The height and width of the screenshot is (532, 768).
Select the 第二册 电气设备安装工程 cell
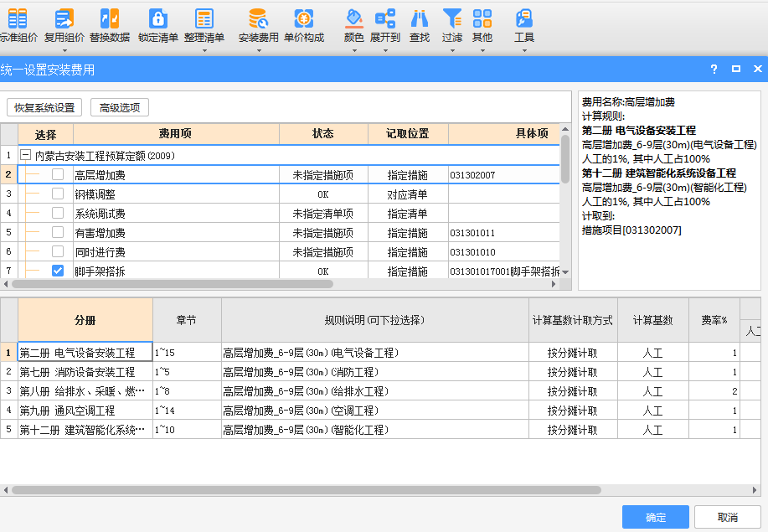pyautogui.click(x=85, y=352)
